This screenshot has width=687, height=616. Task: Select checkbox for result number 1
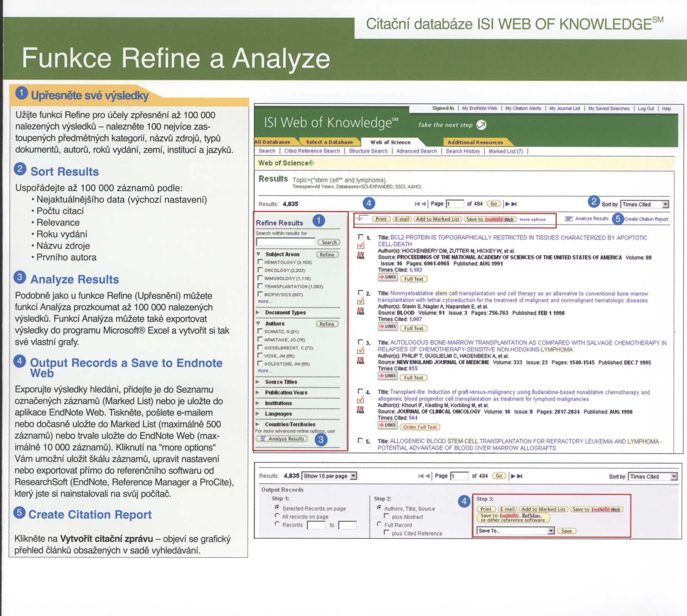click(x=360, y=237)
